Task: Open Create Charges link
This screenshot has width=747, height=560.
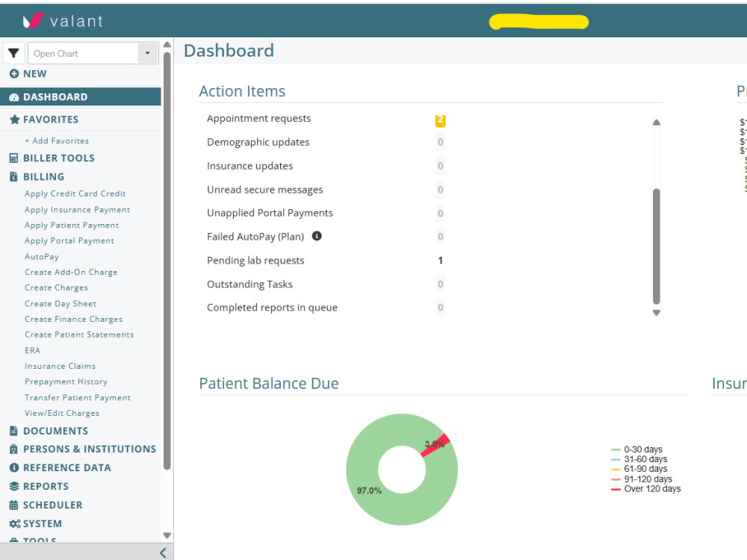Action: pos(56,287)
